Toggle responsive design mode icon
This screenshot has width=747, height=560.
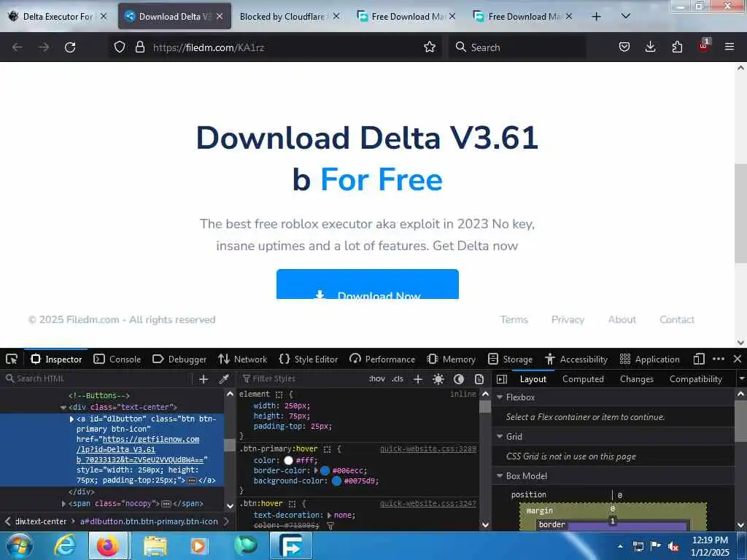(x=699, y=359)
